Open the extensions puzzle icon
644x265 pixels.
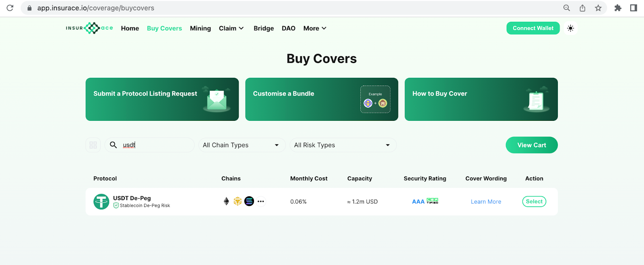point(618,8)
